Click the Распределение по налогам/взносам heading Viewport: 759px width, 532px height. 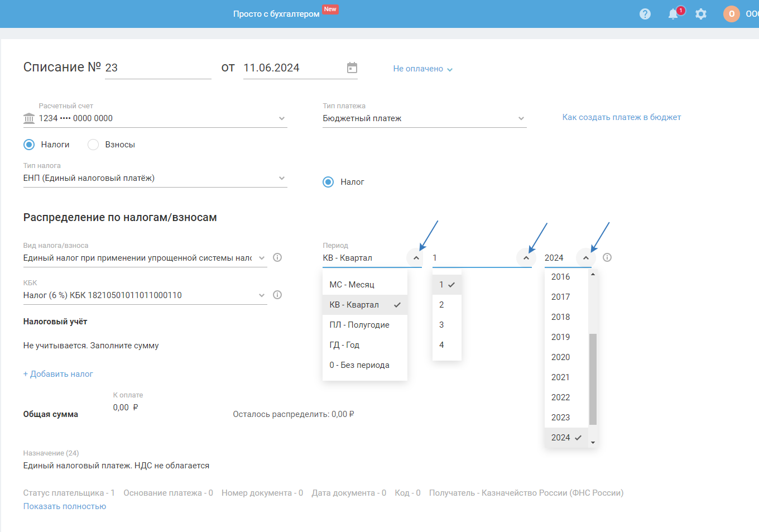click(x=120, y=218)
